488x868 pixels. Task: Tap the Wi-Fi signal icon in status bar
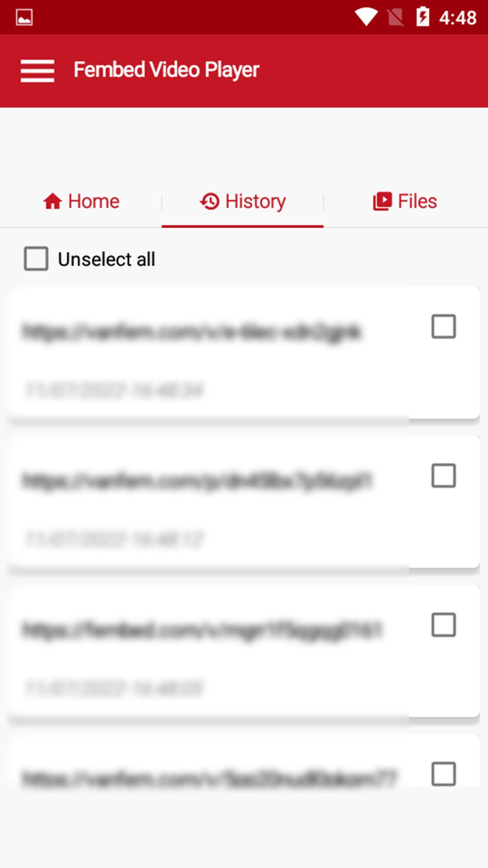366,17
